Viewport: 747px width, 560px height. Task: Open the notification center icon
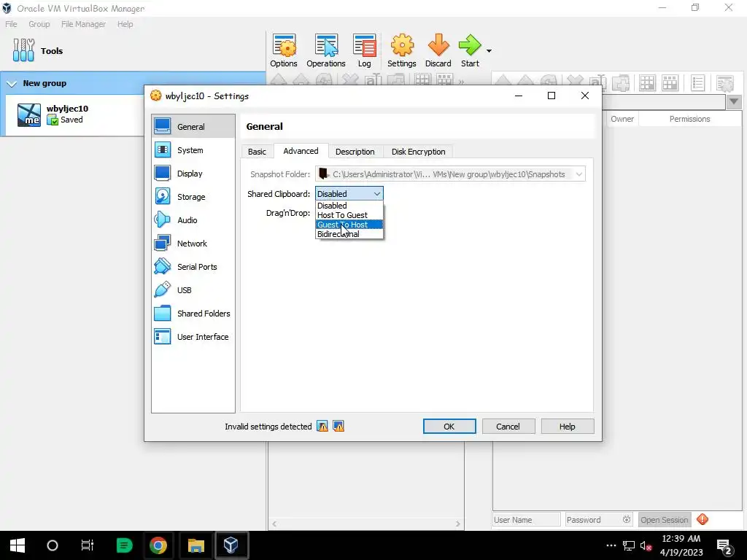point(724,545)
